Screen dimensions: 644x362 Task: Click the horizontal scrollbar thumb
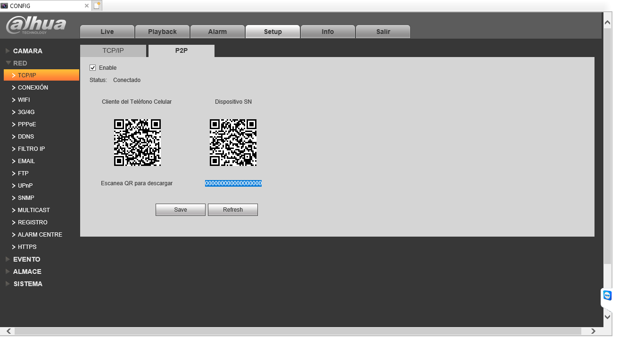(298, 331)
